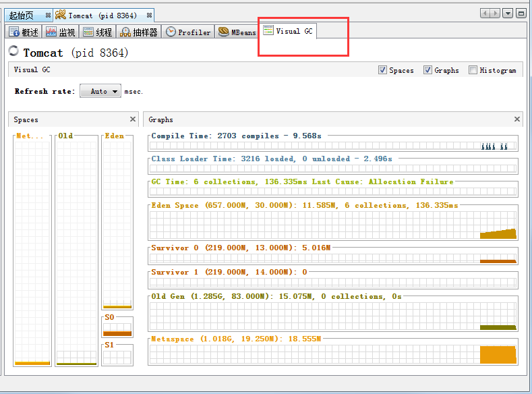Switch to the 监视 (Monitor) tab
Screen dimensions: 532x394
pyautogui.click(x=61, y=32)
